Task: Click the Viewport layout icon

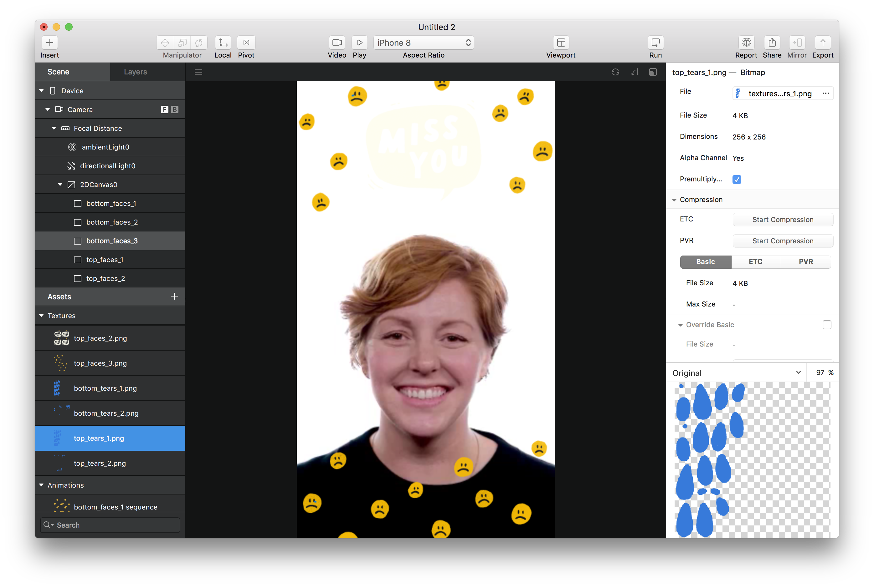Action: click(x=561, y=43)
